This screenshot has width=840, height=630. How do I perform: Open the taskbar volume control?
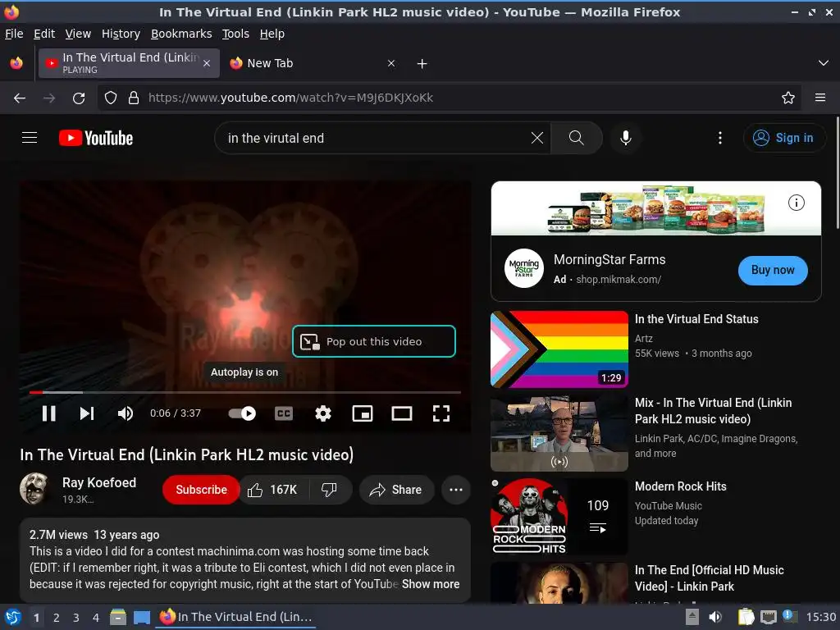(715, 617)
